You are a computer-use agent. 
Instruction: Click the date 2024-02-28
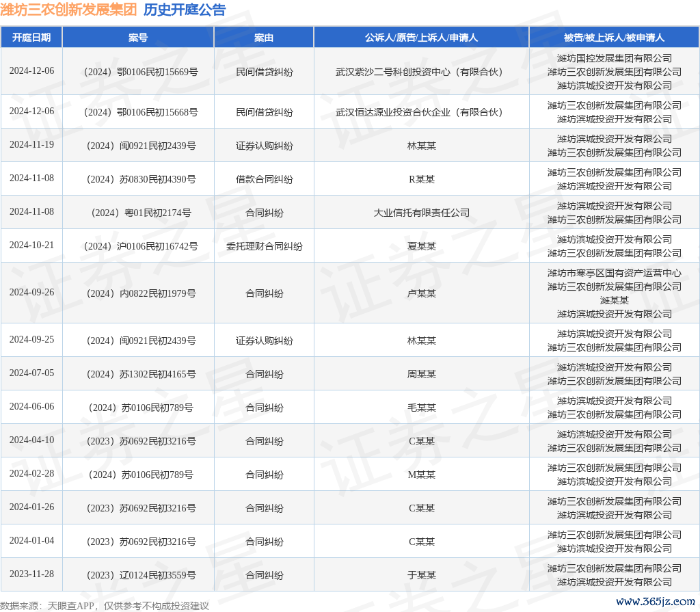(x=31, y=473)
